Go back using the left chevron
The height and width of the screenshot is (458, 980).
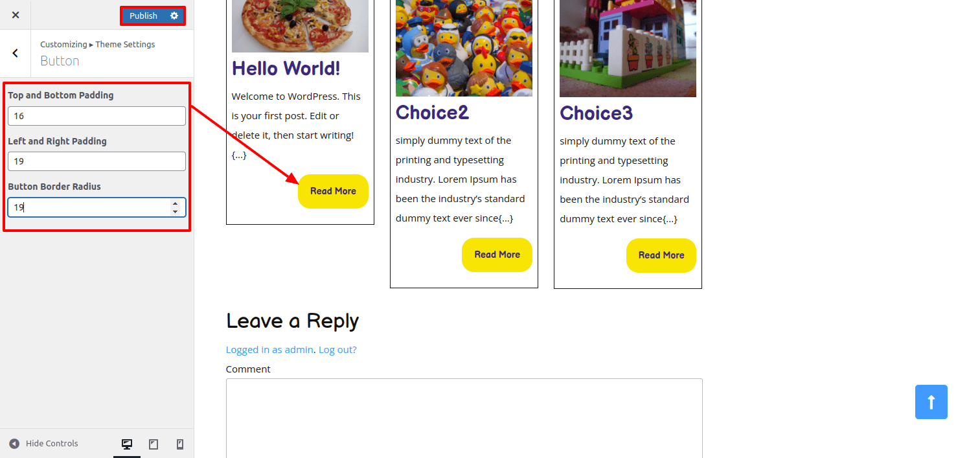click(16, 53)
